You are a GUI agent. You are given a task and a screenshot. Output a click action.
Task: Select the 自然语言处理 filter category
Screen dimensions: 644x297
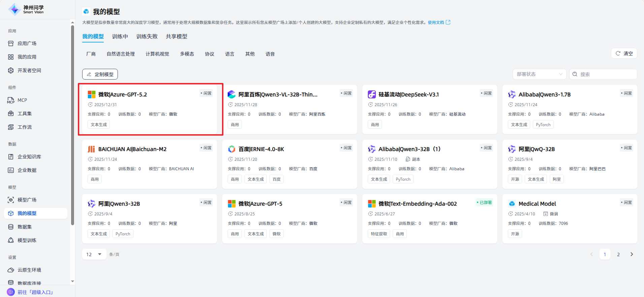121,54
